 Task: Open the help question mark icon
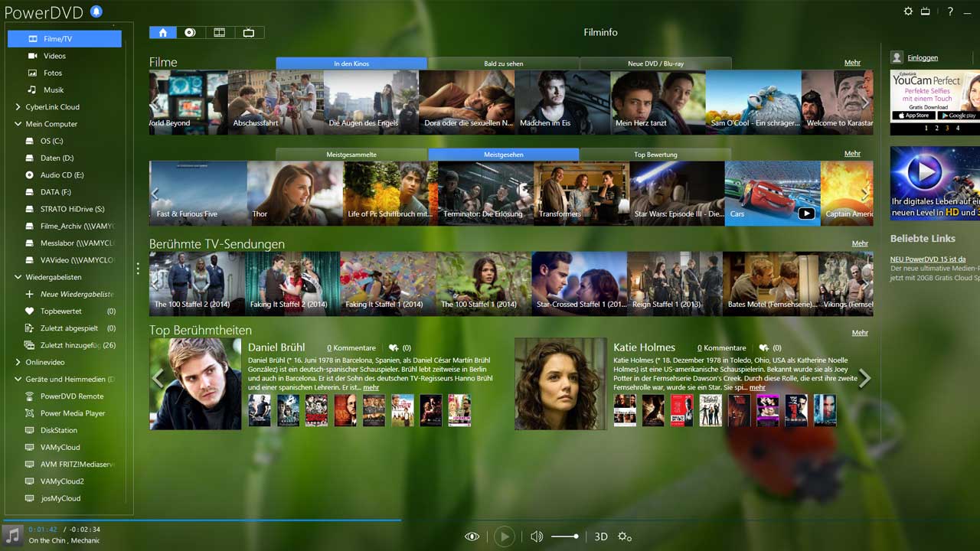pyautogui.click(x=950, y=11)
